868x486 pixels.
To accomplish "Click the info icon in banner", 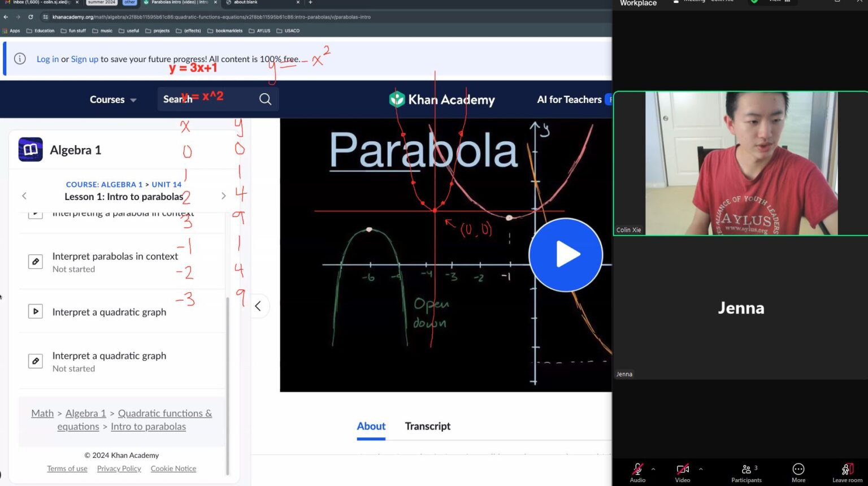I will [x=20, y=59].
